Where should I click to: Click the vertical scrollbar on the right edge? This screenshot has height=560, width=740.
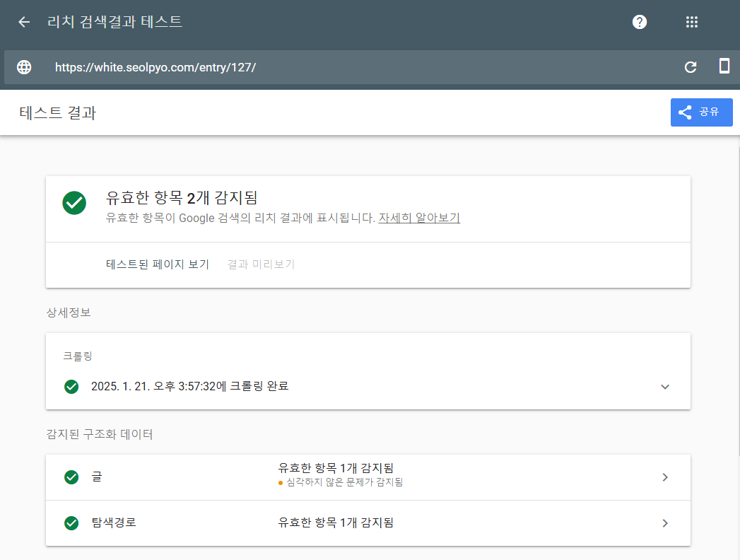(x=738, y=301)
